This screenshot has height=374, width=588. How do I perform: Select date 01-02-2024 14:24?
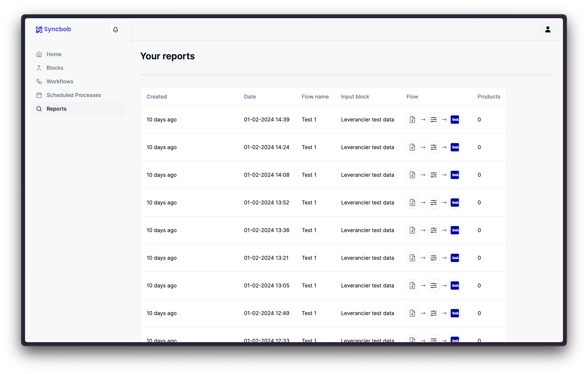[x=267, y=147]
